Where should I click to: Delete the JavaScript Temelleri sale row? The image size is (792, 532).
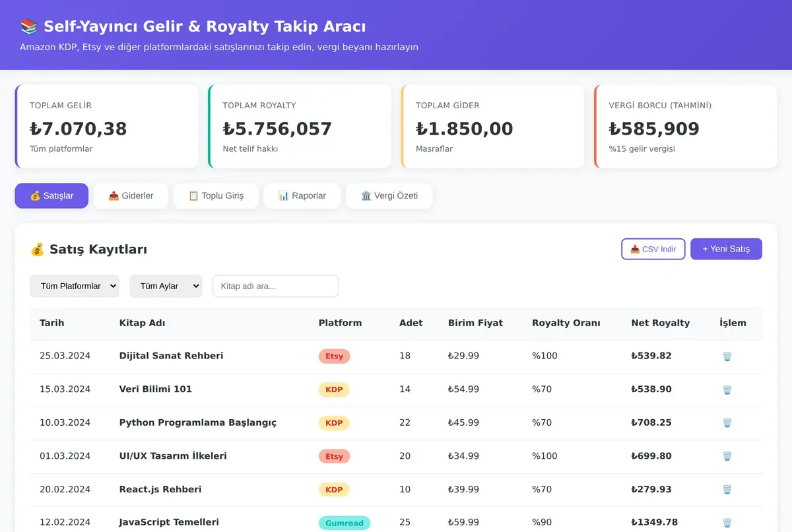click(727, 523)
